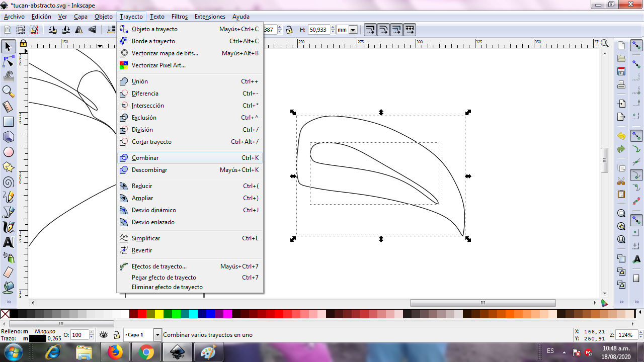Click the Redo arrow icon
Screen dimensions: 644x362
point(621,149)
